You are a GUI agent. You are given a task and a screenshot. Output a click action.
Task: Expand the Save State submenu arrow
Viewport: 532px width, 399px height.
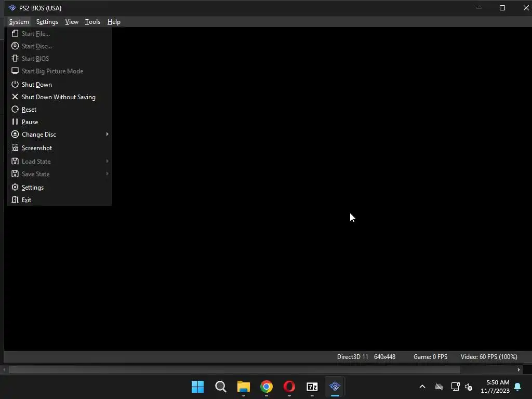[x=107, y=174]
